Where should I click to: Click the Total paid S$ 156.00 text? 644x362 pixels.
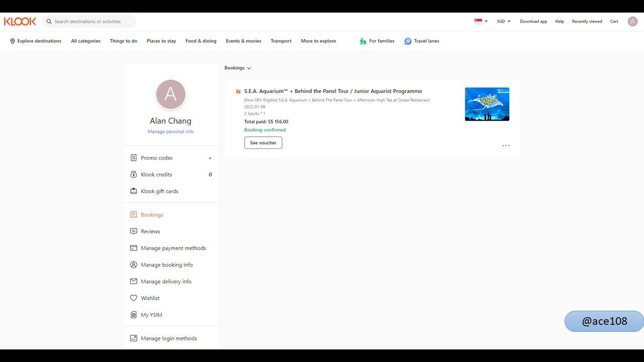(x=266, y=122)
